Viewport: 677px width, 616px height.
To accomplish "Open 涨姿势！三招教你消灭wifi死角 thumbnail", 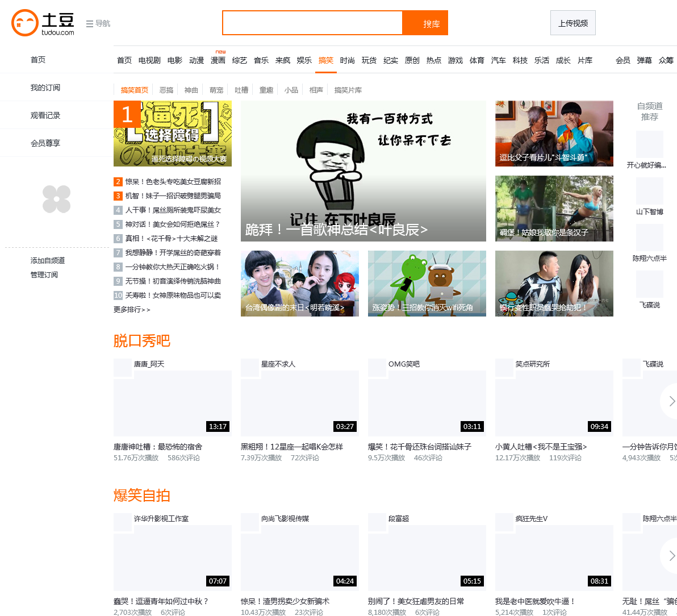I will coord(427,284).
